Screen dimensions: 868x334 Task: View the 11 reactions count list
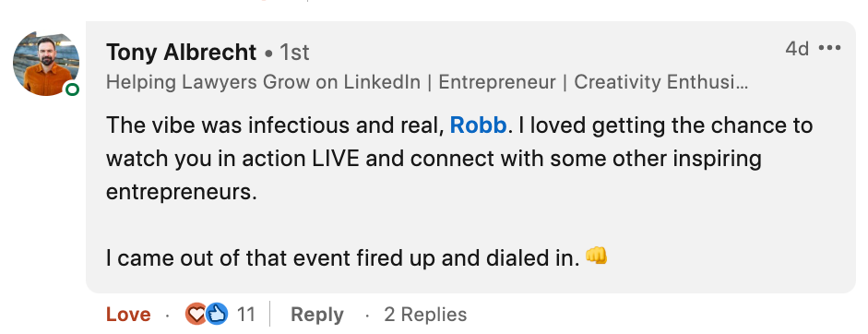pos(245,315)
